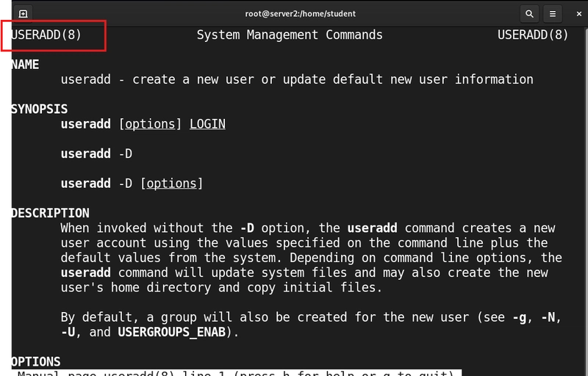Click the underlined options in first synopsis line
Viewport: 588px width, 376px height.
pos(150,124)
